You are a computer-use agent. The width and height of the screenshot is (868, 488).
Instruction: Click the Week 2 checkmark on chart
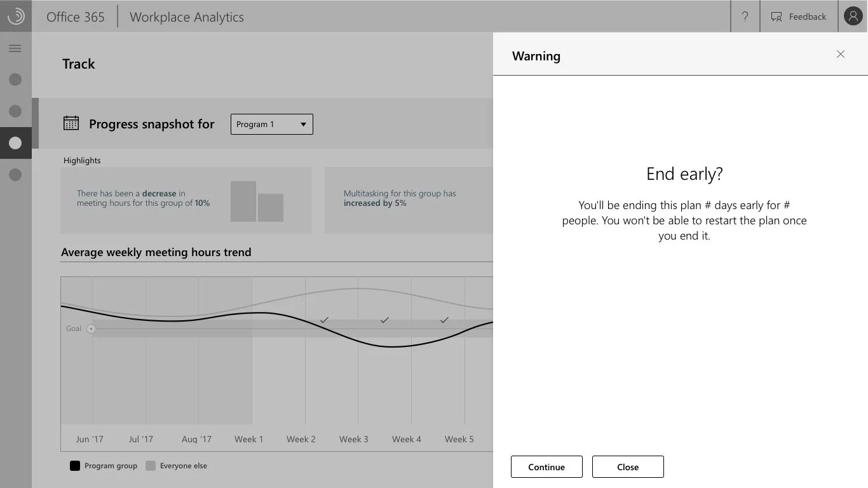[x=324, y=320]
